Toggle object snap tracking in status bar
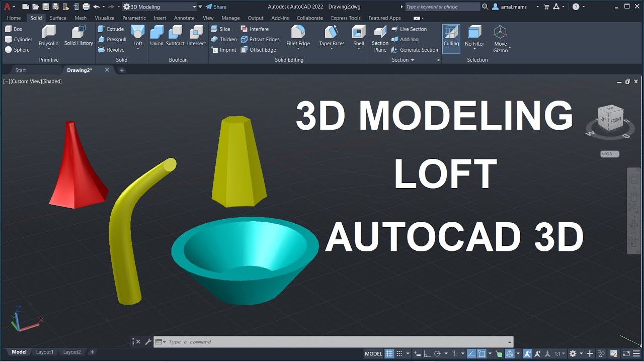644x362 pixels. point(471,353)
